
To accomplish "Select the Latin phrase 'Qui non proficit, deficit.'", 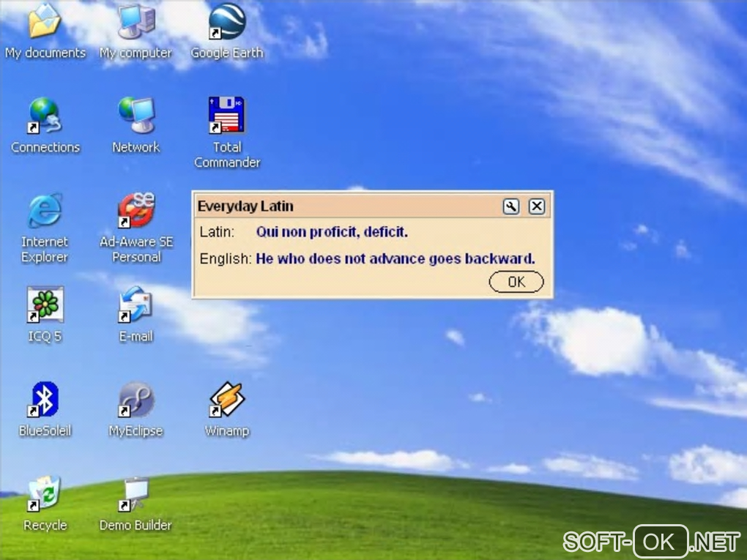I will tap(332, 232).
